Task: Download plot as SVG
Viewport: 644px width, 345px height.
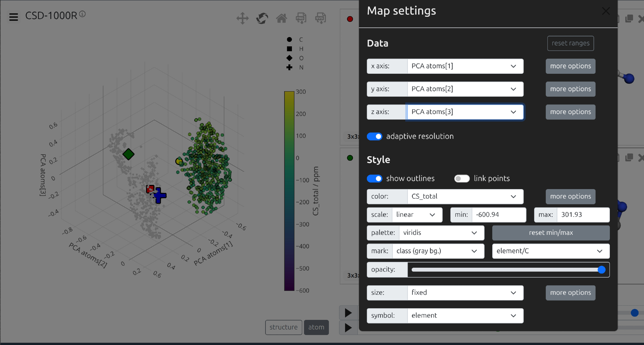Action: [320, 18]
